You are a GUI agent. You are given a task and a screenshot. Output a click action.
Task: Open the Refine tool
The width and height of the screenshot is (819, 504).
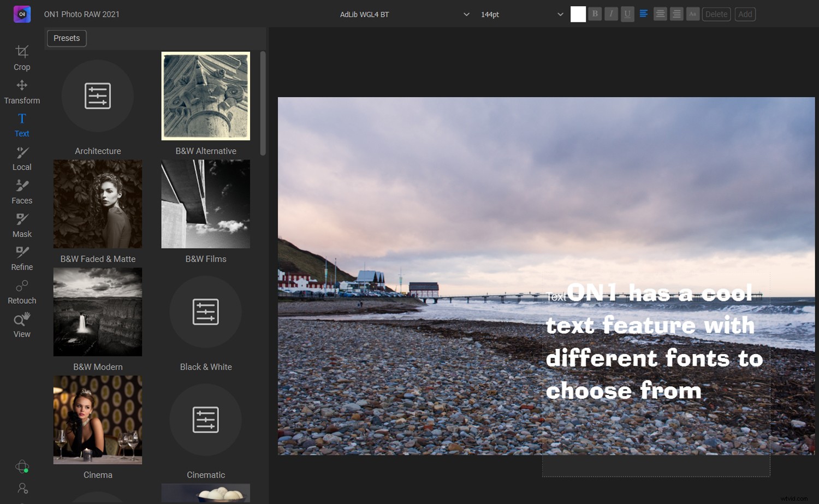22,258
